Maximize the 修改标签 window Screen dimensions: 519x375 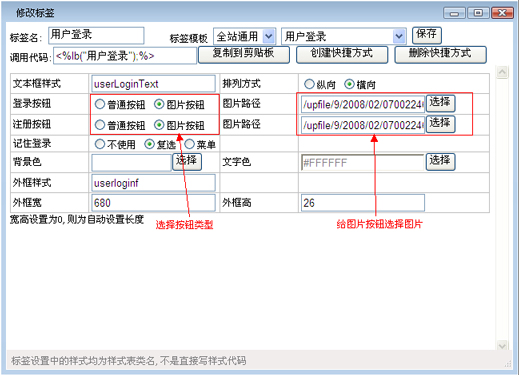[478, 13]
